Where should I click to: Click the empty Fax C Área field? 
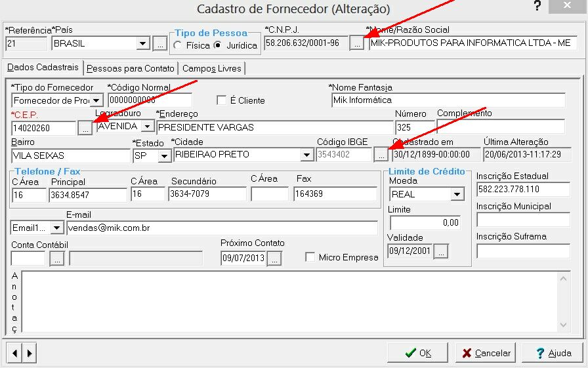(270, 194)
